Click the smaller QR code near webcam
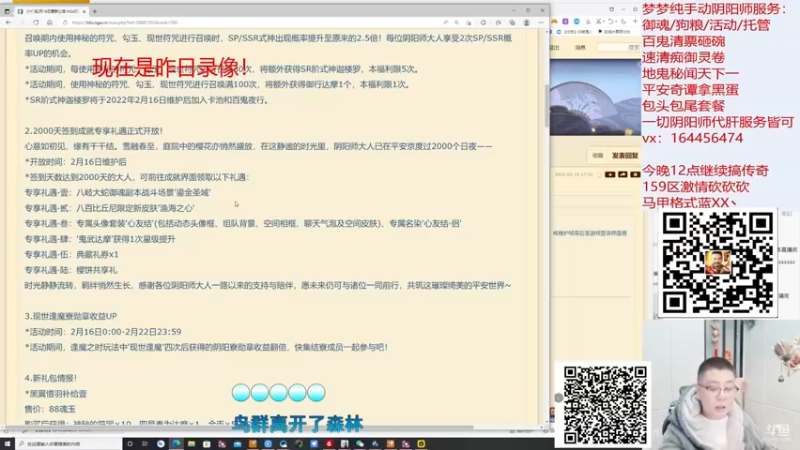800x450 pixels. tap(605, 405)
